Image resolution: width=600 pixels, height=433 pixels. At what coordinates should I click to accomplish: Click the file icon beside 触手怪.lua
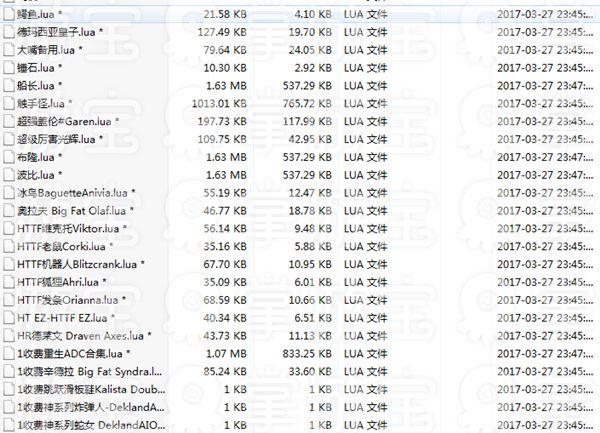[8, 104]
